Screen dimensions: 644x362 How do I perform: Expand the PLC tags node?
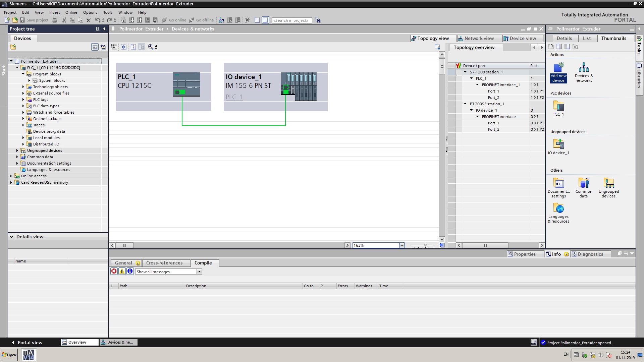[x=23, y=100]
